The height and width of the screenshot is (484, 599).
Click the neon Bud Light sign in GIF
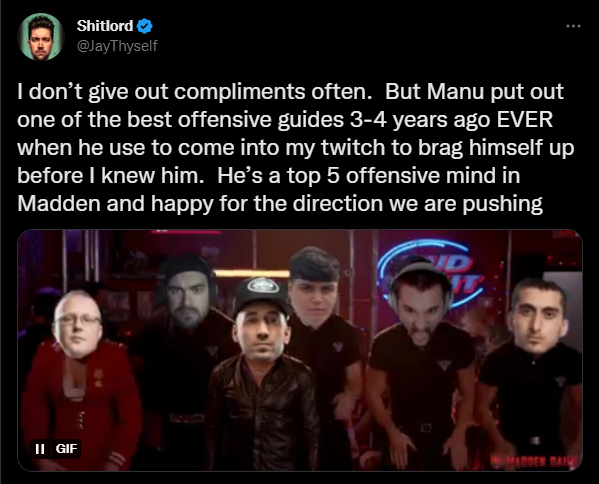(x=430, y=273)
